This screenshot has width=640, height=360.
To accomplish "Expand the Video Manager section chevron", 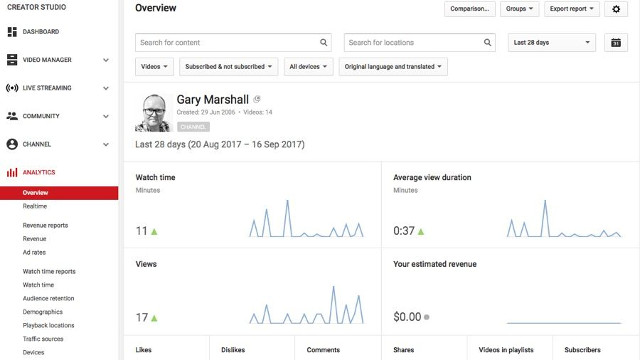I will tap(106, 60).
